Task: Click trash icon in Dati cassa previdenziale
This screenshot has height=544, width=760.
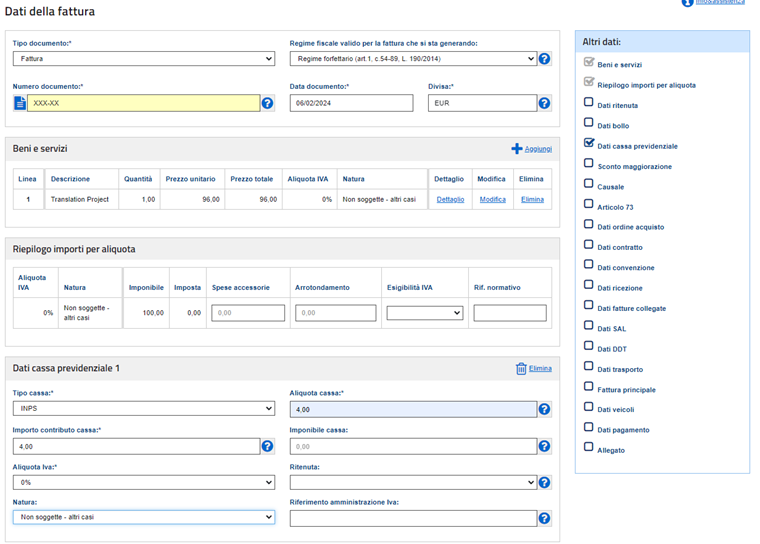Action: tap(521, 369)
